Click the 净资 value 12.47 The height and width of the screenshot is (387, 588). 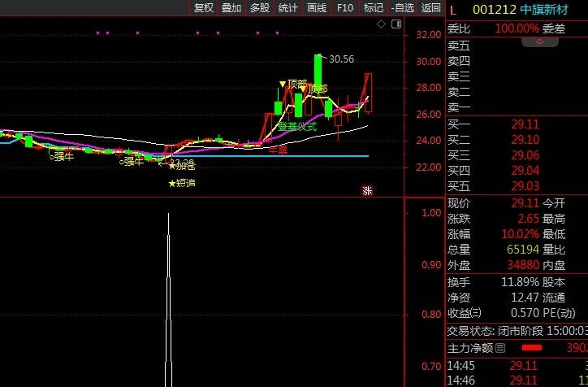[x=525, y=298]
